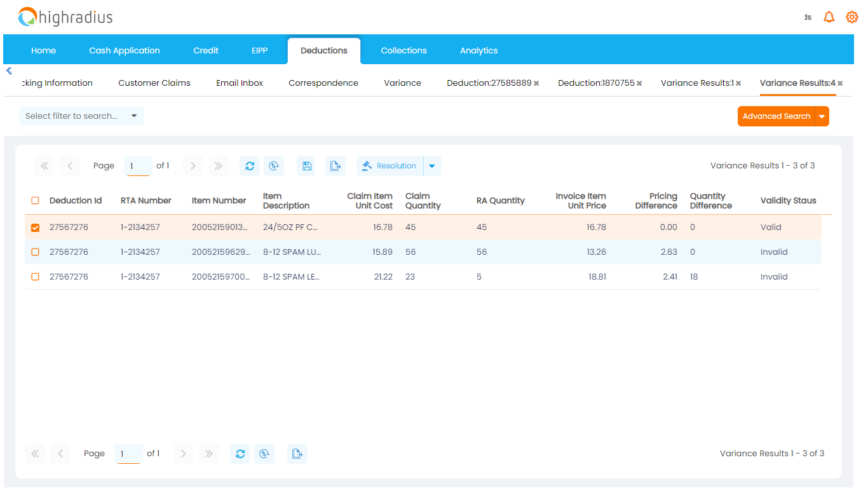Screen dimensions: 868x488
Task: Click the Page number input field
Action: click(137, 165)
